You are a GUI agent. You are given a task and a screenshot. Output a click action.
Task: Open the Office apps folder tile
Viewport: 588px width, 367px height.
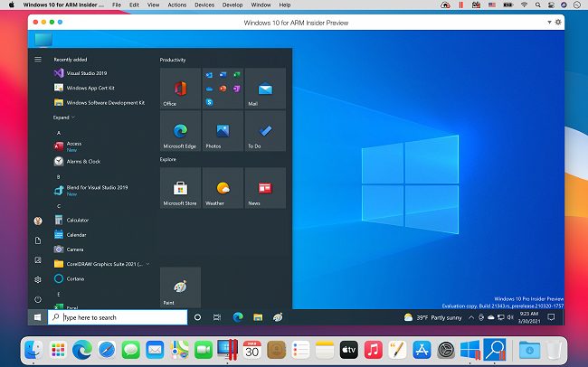[x=223, y=89]
